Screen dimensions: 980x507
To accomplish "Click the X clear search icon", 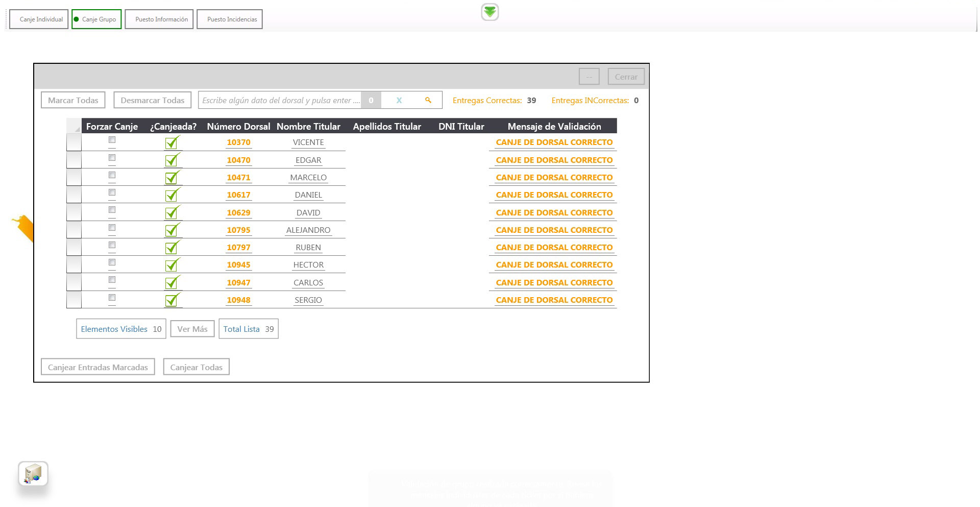I will click(399, 101).
